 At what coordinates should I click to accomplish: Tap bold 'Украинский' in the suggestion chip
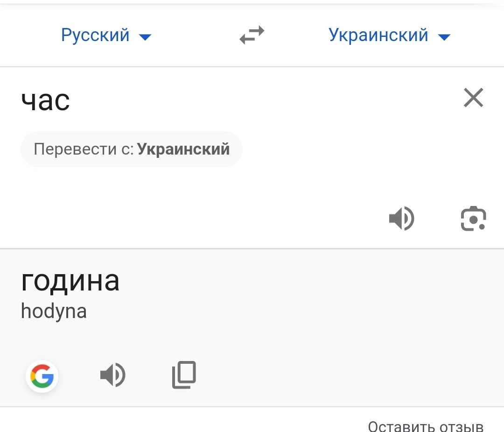click(x=183, y=149)
